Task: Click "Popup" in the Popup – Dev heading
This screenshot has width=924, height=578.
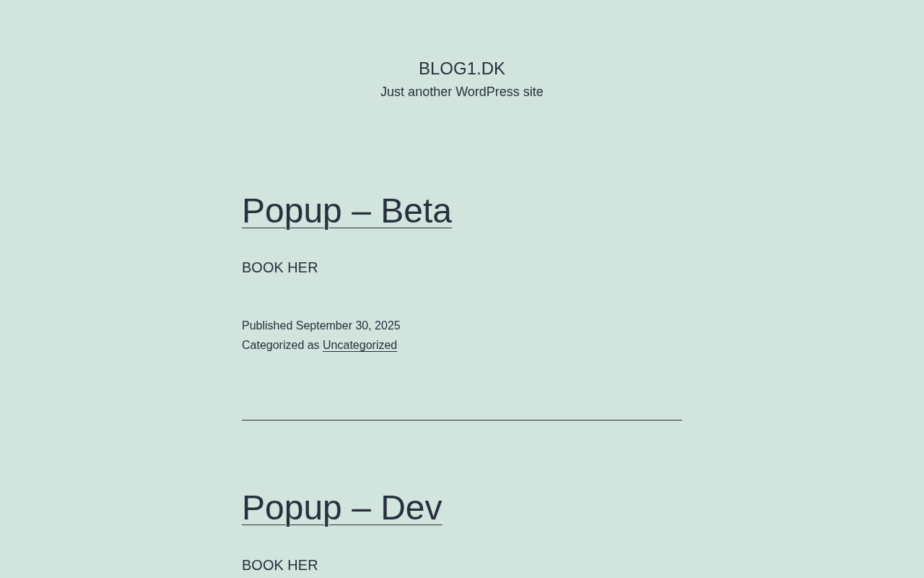Action: click(292, 508)
